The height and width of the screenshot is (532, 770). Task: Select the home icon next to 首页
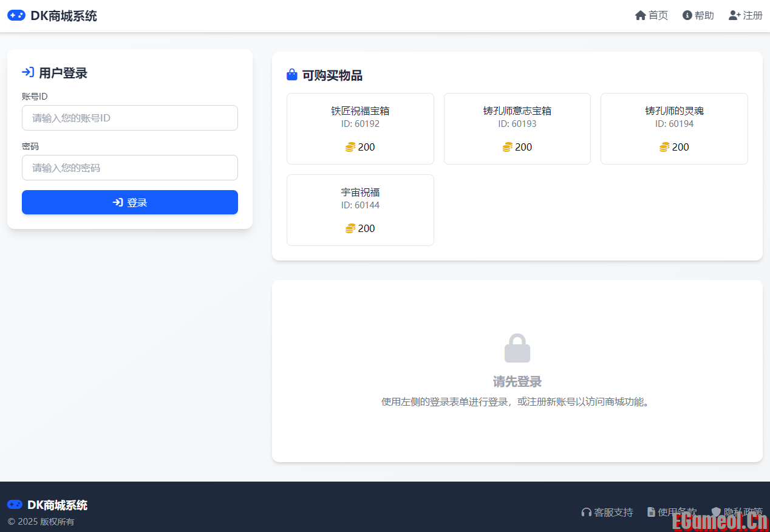(640, 15)
